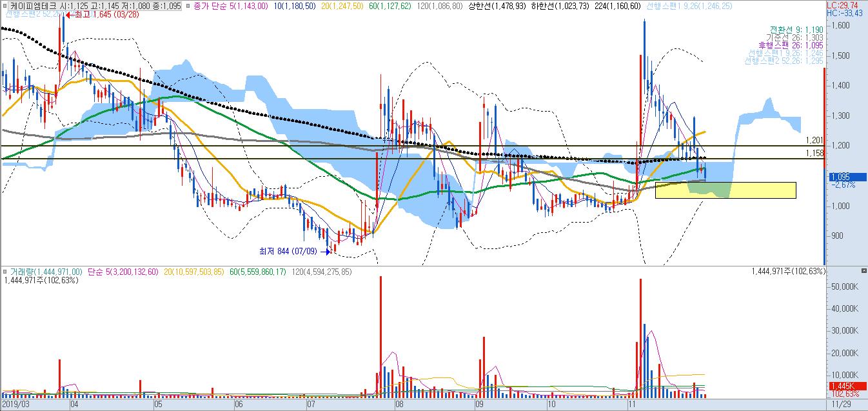The image size is (868, 411).
Task: Select the 선행스팬2 52,26: 1,235 right-side label
Action: [x=783, y=61]
